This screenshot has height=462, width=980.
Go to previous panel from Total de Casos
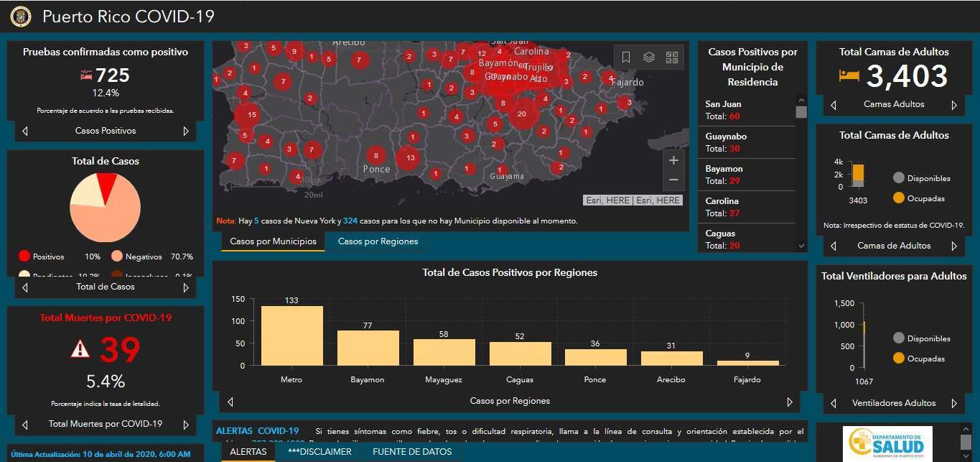tap(25, 287)
